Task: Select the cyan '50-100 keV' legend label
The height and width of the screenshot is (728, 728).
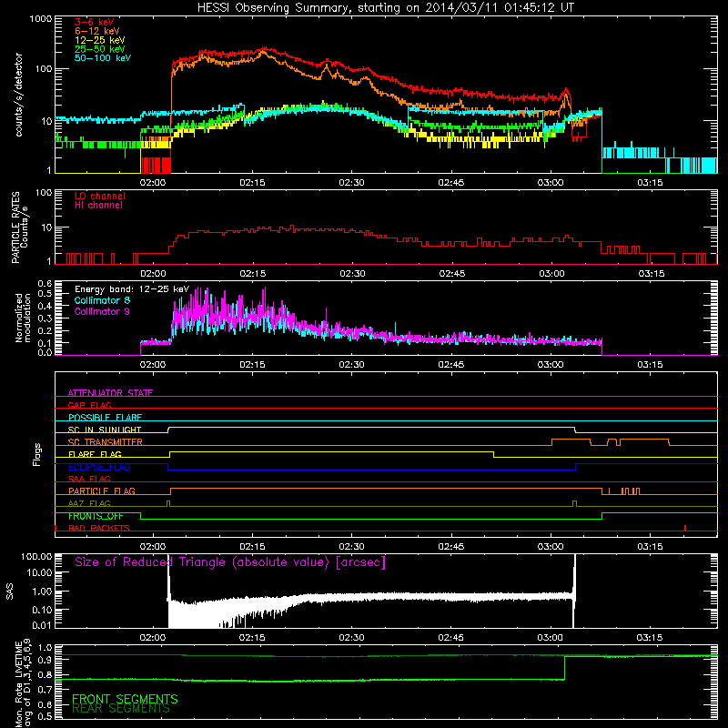Action: click(x=103, y=58)
